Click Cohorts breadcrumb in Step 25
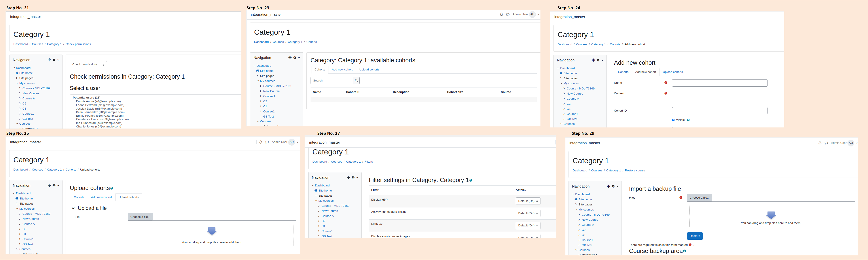Viewport: 868px width, 260px height. pyautogui.click(x=71, y=170)
